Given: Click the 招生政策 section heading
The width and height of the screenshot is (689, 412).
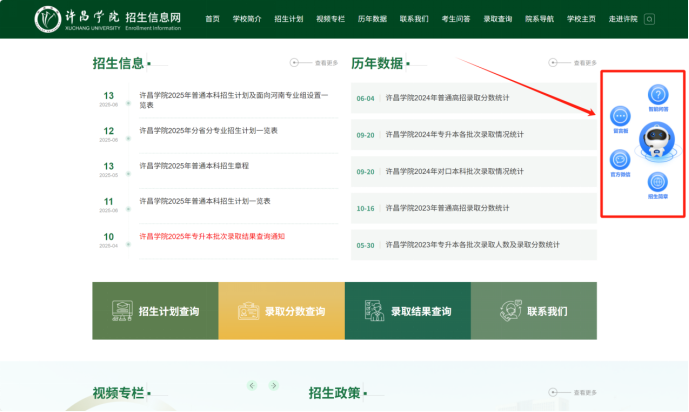Looking at the screenshot, I should (334, 393).
